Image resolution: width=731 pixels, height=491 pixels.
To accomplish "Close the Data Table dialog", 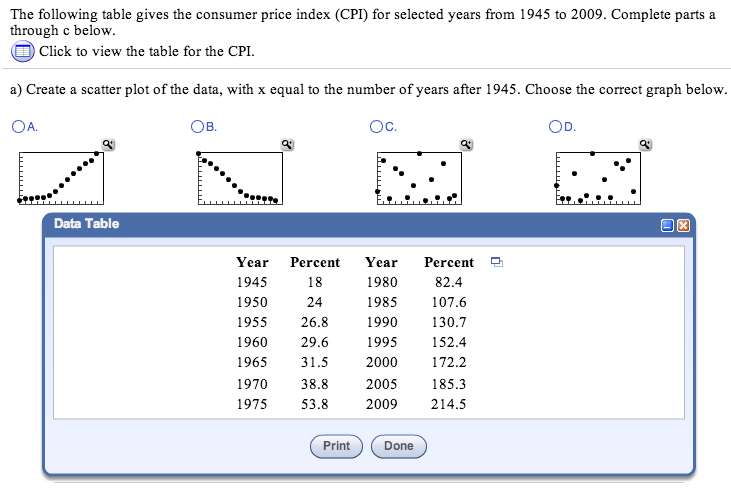I will click(x=683, y=224).
